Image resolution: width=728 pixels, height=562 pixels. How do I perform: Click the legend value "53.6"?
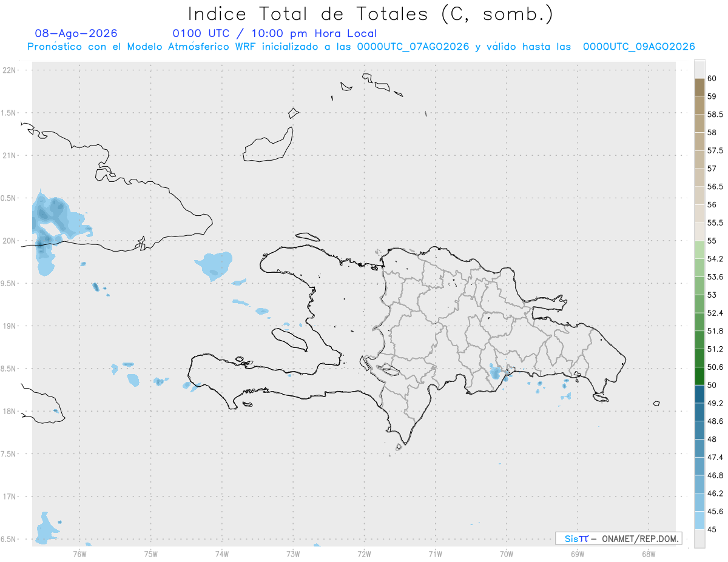click(715, 277)
